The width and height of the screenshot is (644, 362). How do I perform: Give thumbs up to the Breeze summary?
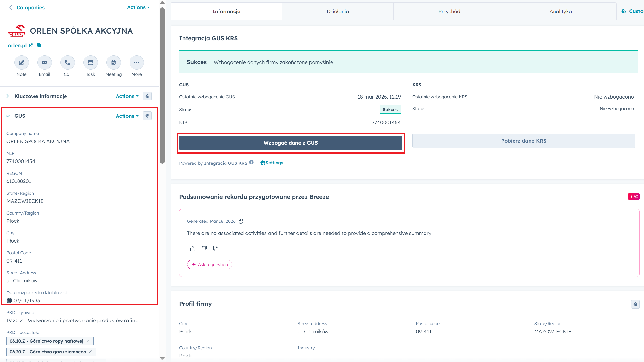(x=193, y=249)
